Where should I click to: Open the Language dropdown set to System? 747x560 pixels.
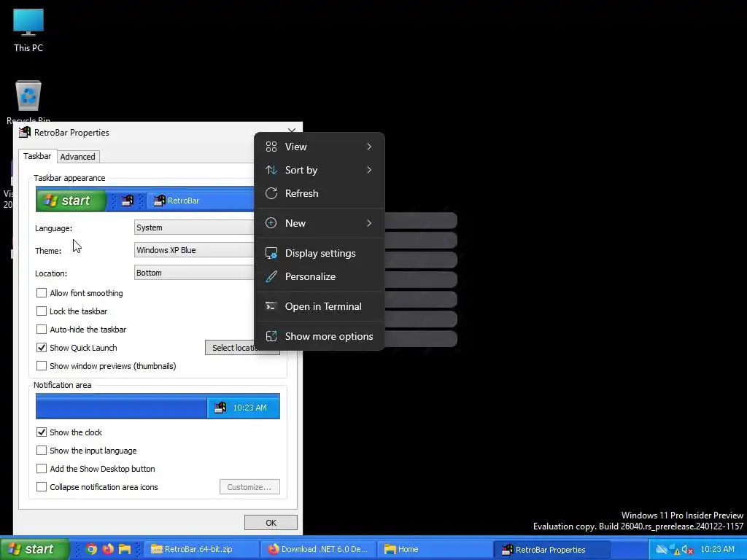pyautogui.click(x=194, y=227)
